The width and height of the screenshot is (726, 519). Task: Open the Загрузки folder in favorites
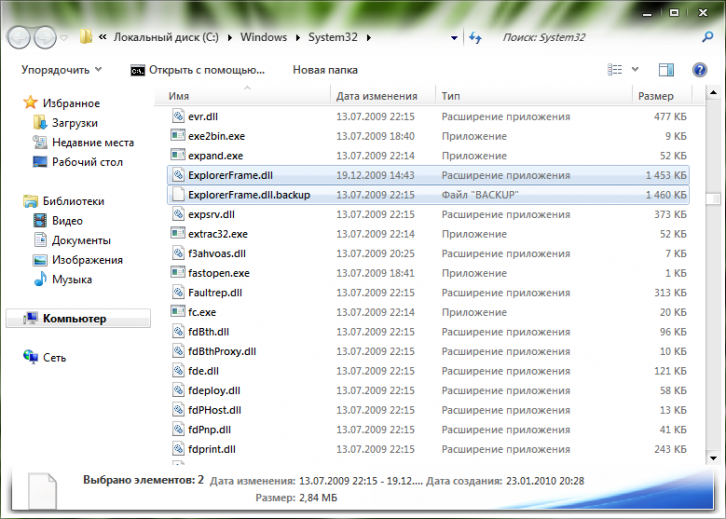click(74, 122)
